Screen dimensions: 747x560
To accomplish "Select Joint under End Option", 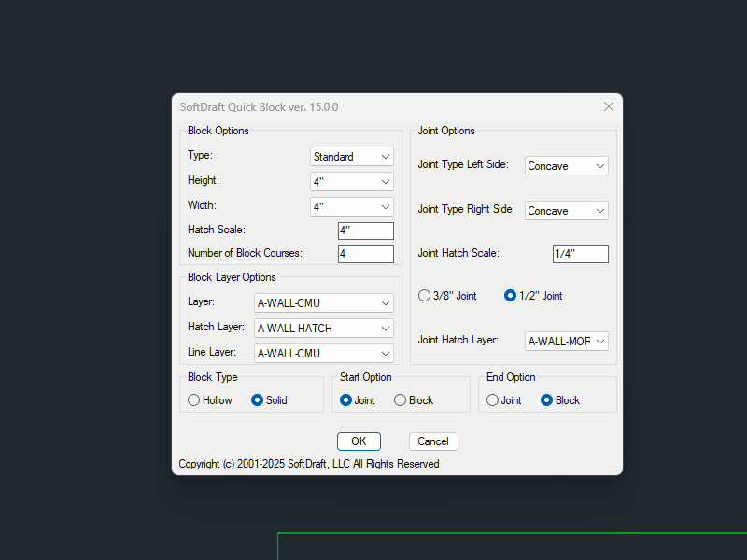I will coord(492,399).
